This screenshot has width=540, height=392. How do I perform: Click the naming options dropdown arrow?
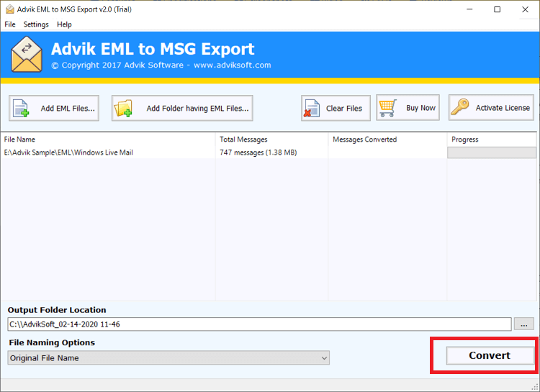coord(324,358)
